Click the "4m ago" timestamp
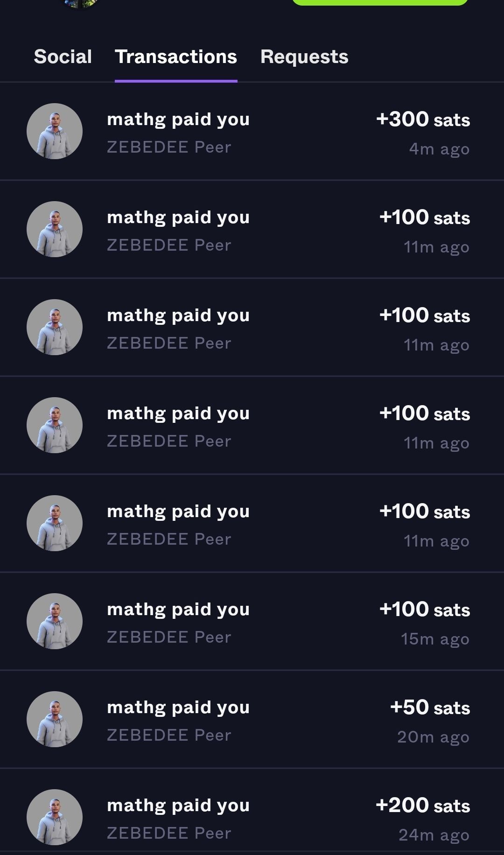Image resolution: width=504 pixels, height=855 pixels. click(x=439, y=149)
